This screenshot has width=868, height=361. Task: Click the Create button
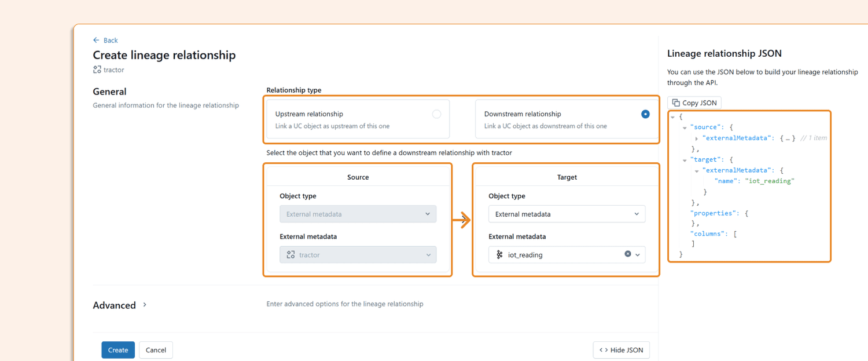(118, 350)
